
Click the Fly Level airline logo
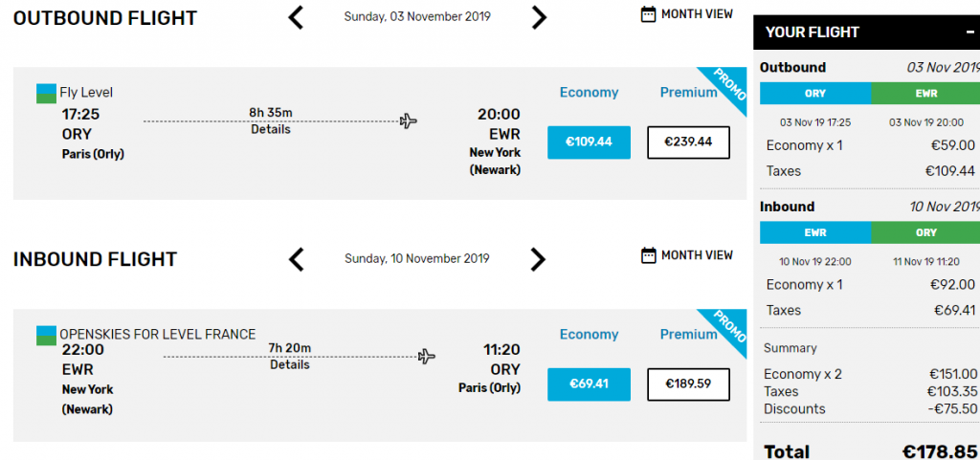46,93
